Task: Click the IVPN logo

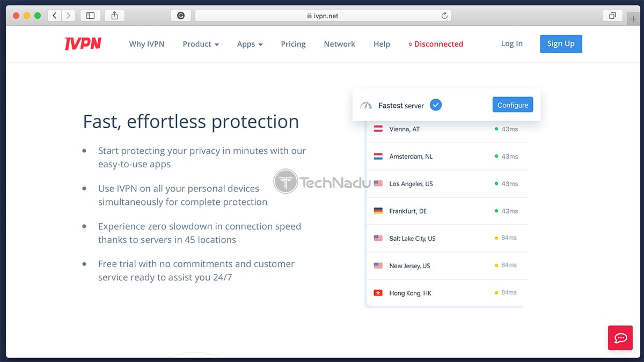Action: pos(83,44)
